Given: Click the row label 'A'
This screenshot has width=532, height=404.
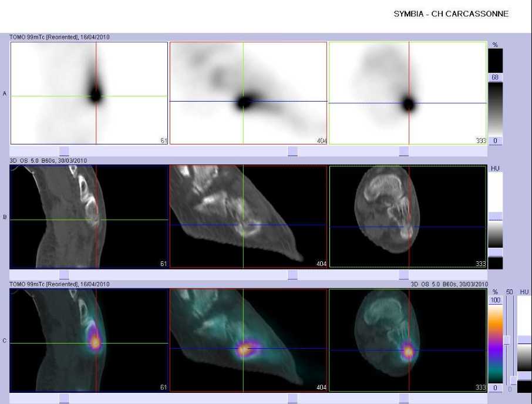Looking at the screenshot, I should click(5, 93).
